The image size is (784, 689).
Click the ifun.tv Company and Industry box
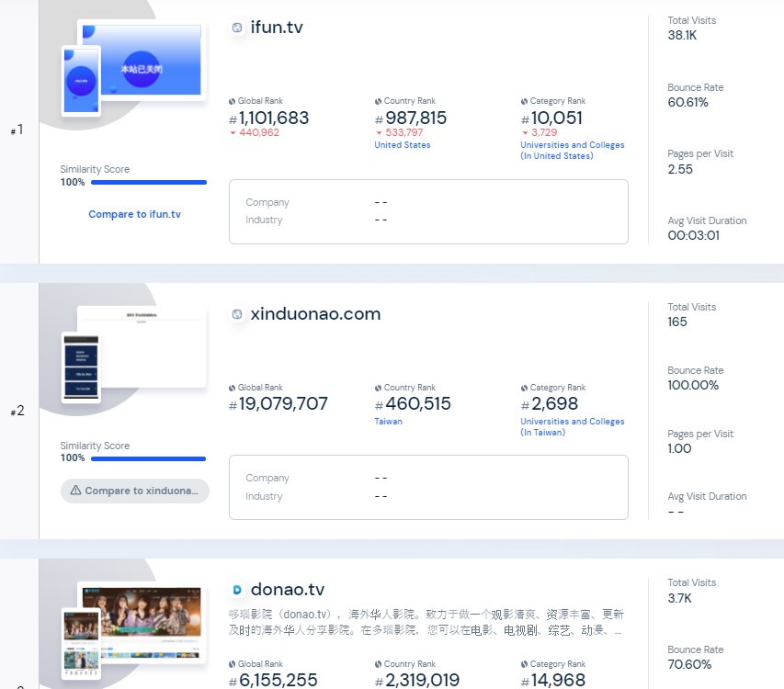[428, 212]
